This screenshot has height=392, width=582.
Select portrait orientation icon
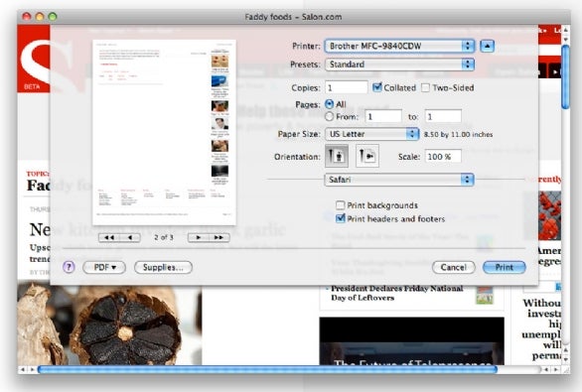[x=337, y=156]
